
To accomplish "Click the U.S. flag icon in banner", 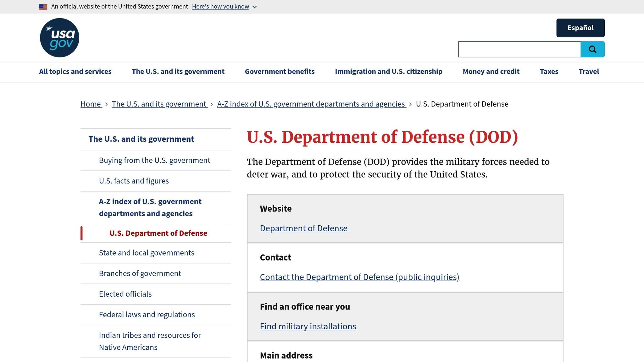I will coord(43,7).
